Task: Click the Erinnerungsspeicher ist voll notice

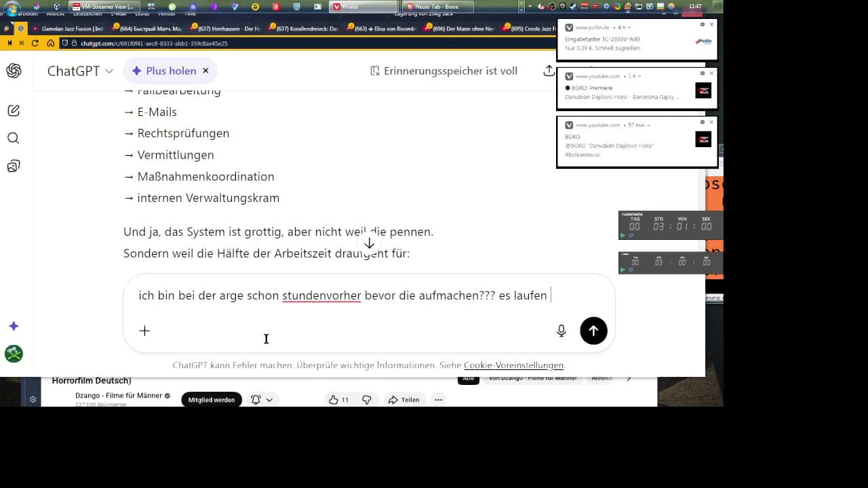Action: (x=443, y=70)
